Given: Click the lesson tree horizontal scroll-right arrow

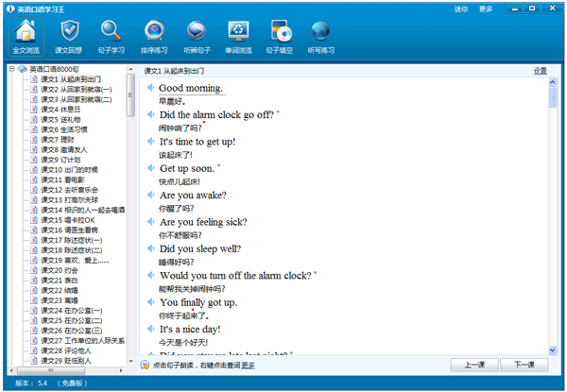Looking at the screenshot, I should pos(121,370).
